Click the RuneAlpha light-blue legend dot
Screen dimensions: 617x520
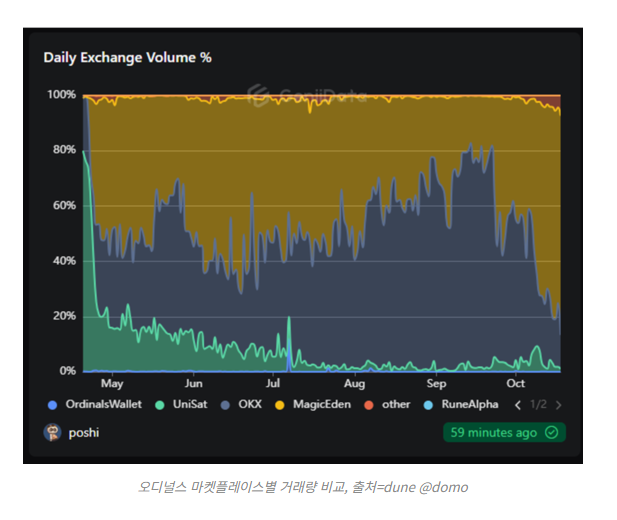pyautogui.click(x=429, y=405)
